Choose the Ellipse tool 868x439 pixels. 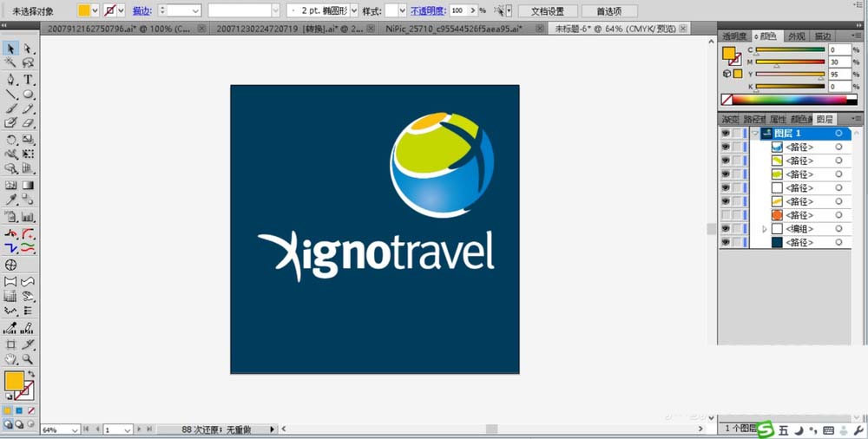(x=28, y=94)
